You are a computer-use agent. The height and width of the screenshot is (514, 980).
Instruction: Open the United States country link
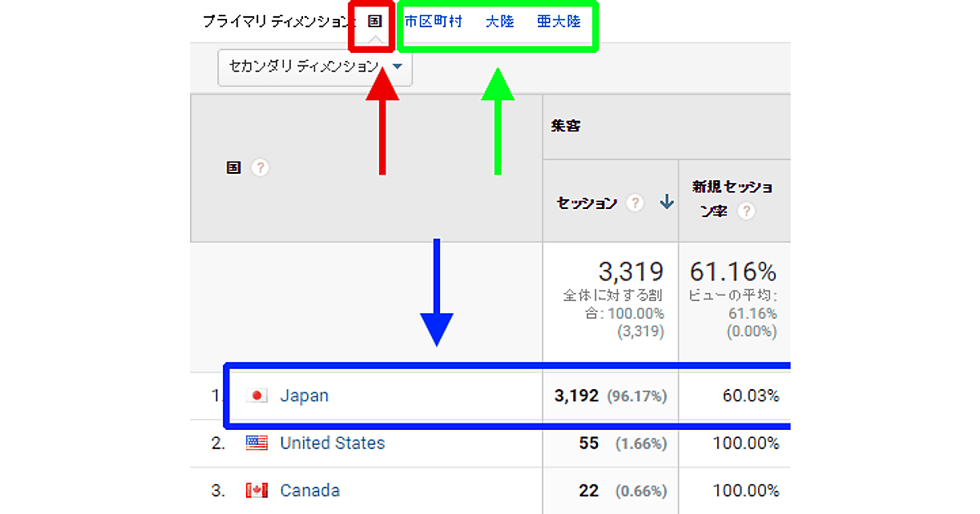pos(332,443)
